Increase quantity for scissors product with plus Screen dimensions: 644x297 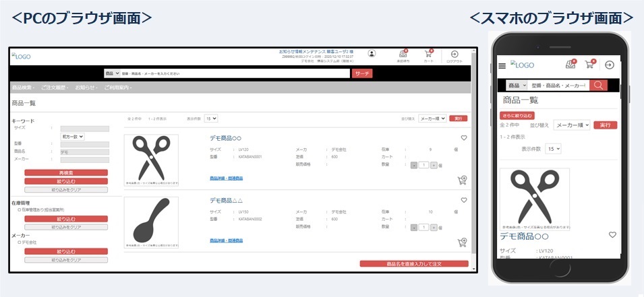pyautogui.click(x=434, y=164)
